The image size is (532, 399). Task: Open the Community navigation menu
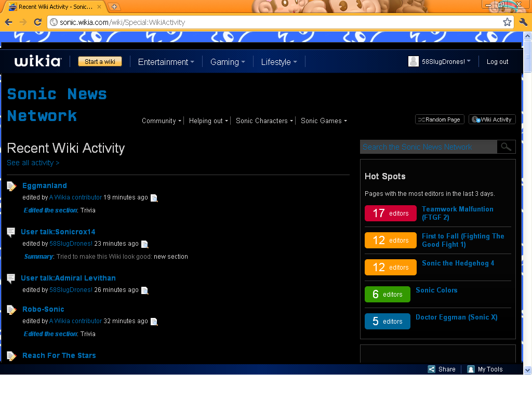[162, 121]
